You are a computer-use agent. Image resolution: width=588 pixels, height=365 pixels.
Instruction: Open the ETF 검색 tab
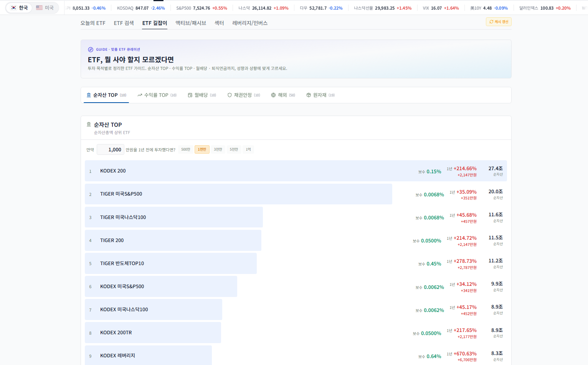pos(124,23)
